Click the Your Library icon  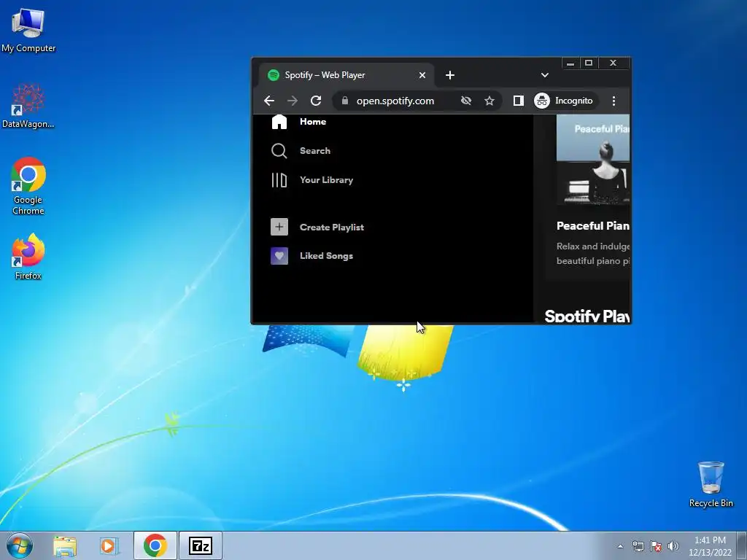[279, 180]
